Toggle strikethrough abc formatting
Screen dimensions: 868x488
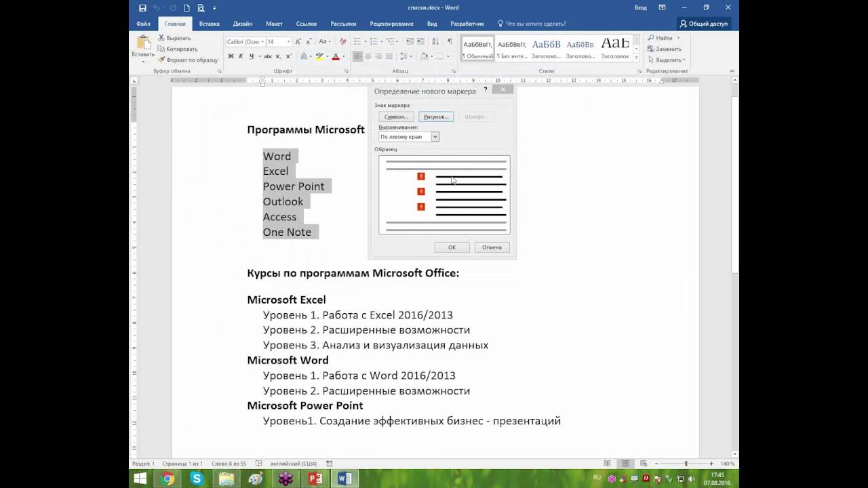tap(269, 56)
